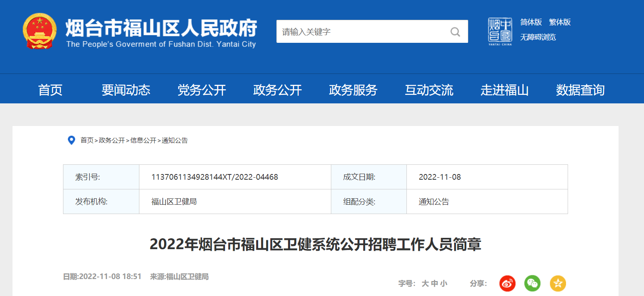Select index number 1137061134928144XT/2022-04468
Screen dimensions: 644x296
pyautogui.click(x=215, y=177)
